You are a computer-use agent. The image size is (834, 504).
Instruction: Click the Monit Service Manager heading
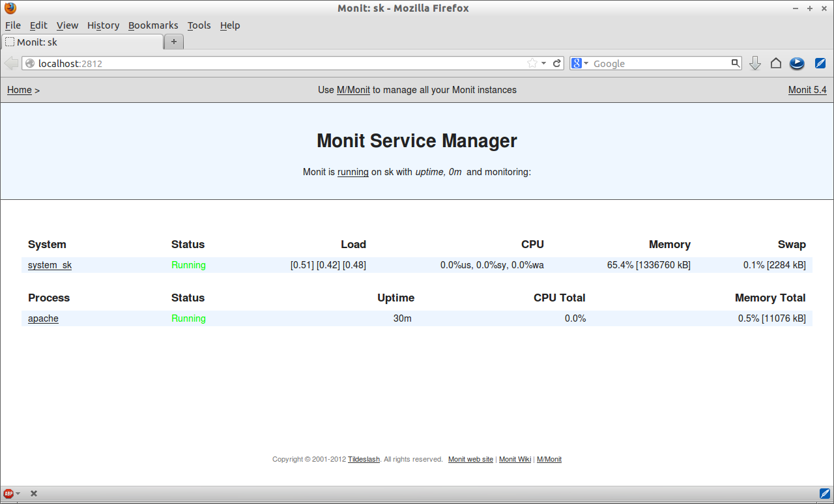point(417,141)
